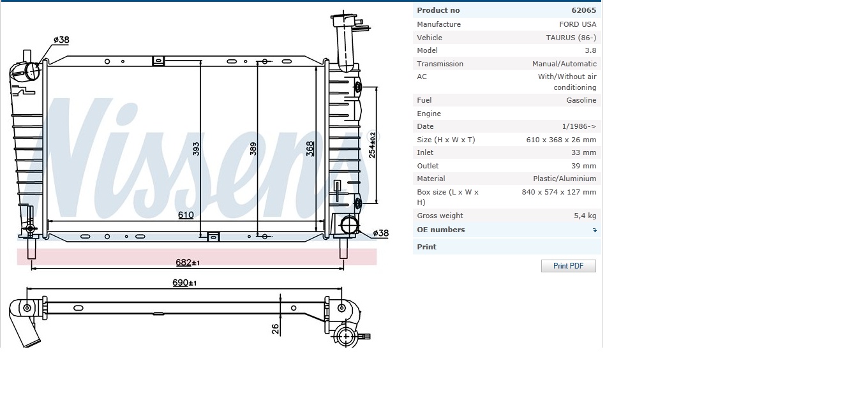Click the 'Transmission' row label
The image size is (868, 398).
440,64
